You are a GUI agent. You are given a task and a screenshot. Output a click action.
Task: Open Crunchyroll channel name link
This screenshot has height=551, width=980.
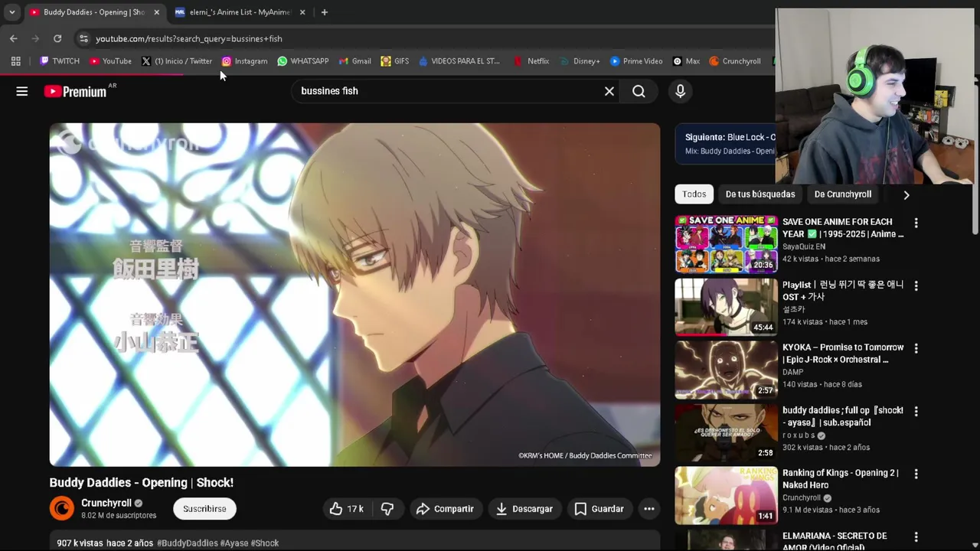click(106, 503)
